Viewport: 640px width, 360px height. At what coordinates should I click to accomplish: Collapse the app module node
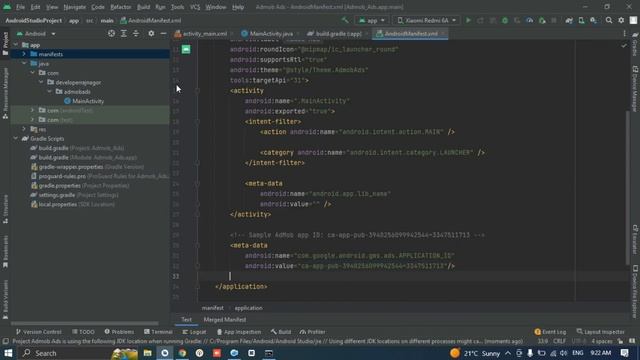16,44
